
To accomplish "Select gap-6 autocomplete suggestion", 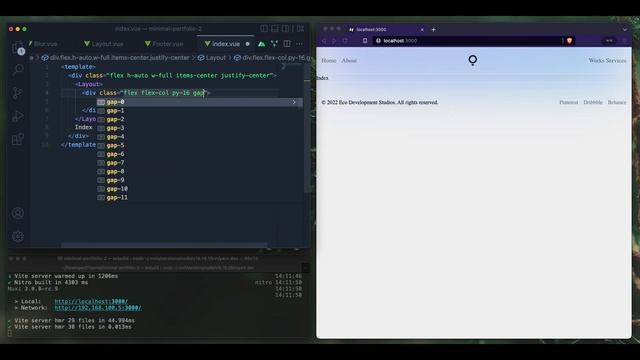I will click(199, 154).
